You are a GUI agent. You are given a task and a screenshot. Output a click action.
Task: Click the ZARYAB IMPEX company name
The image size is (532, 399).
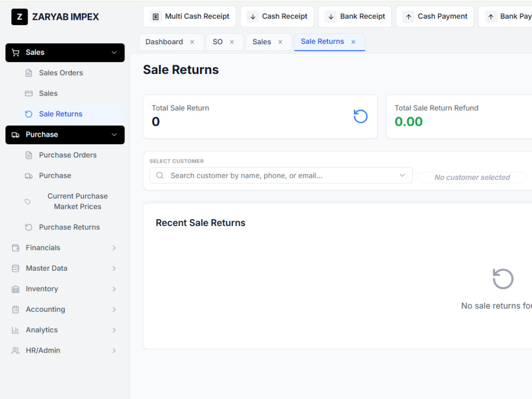click(x=65, y=17)
